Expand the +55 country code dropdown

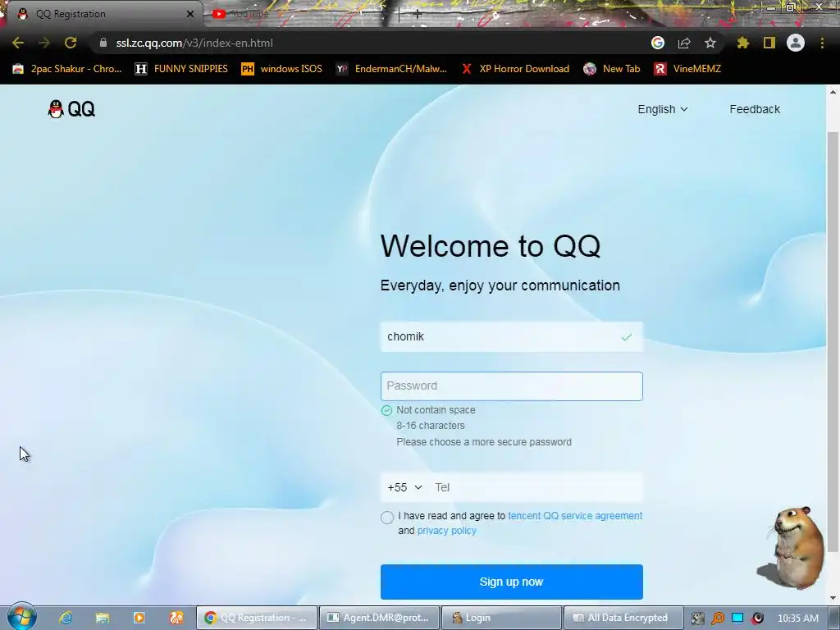(x=404, y=487)
